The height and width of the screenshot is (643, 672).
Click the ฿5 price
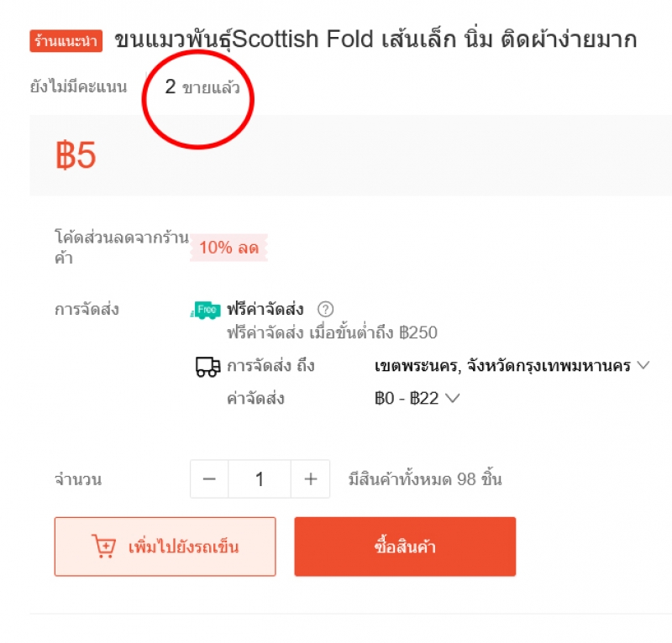coord(76,155)
